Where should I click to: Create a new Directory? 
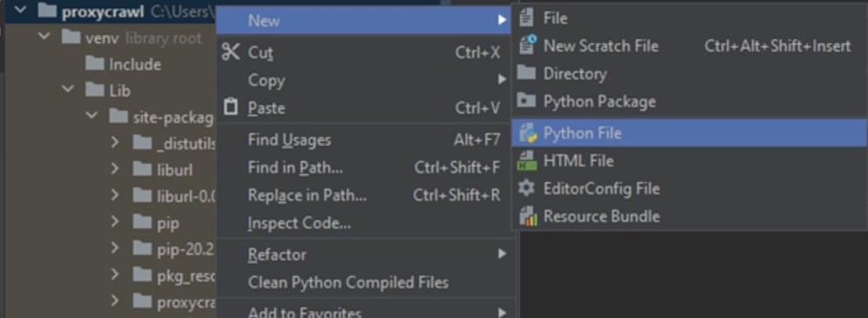[x=689, y=73]
